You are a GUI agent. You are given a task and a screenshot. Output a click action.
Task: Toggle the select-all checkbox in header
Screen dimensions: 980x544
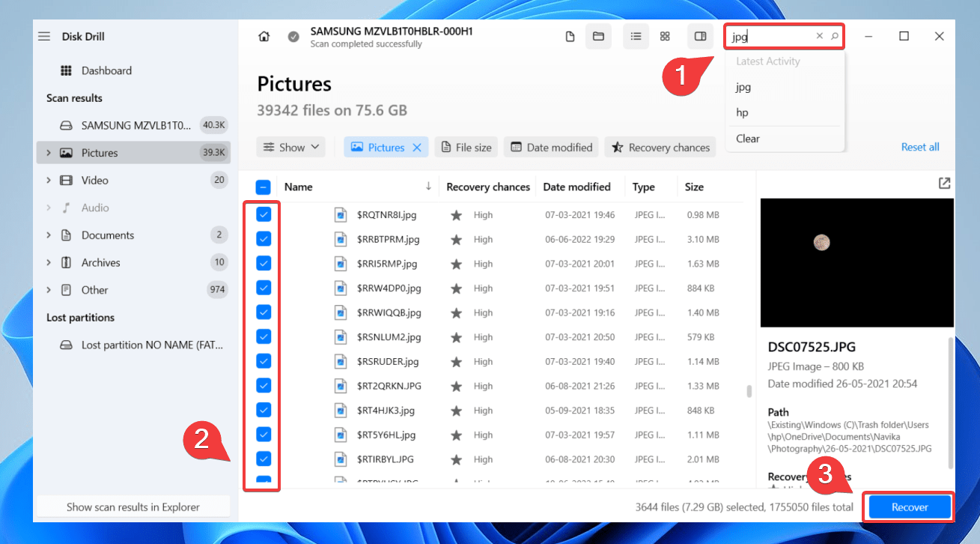(264, 187)
